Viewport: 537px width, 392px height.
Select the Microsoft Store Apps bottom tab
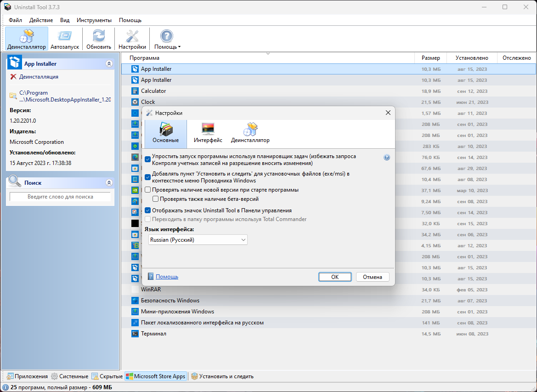pyautogui.click(x=156, y=376)
